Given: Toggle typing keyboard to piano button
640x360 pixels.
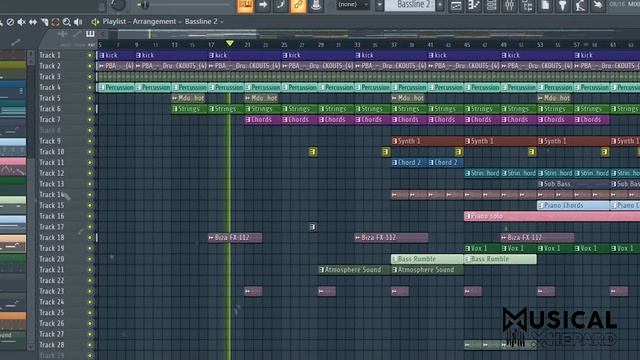Looking at the screenshot, I should point(245,5).
